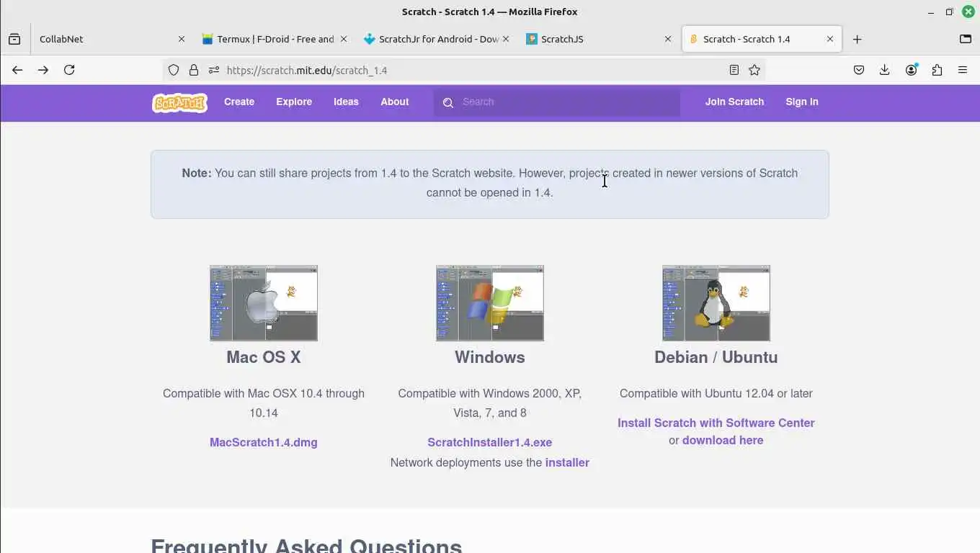The width and height of the screenshot is (980, 553).
Task: Click the browser forward arrow
Action: pos(43,70)
